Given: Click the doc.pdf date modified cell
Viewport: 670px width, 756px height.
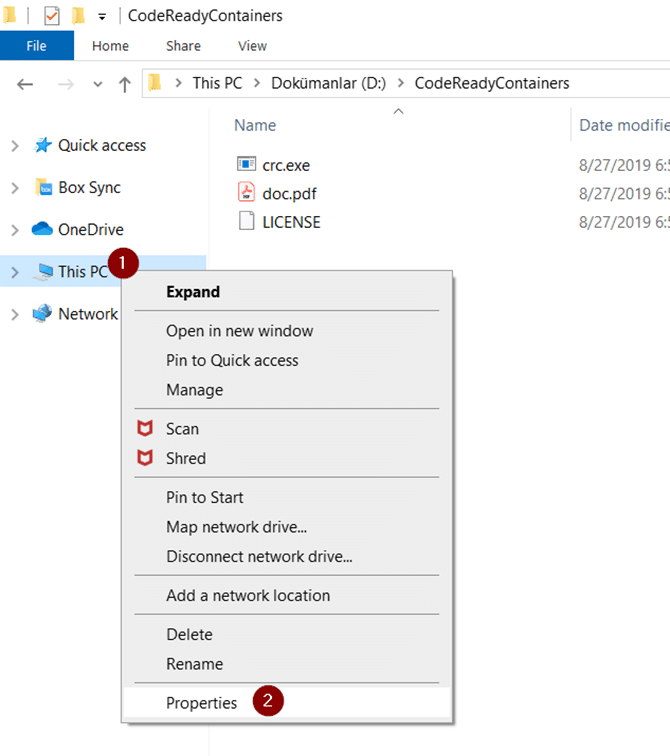Looking at the screenshot, I should (x=624, y=194).
